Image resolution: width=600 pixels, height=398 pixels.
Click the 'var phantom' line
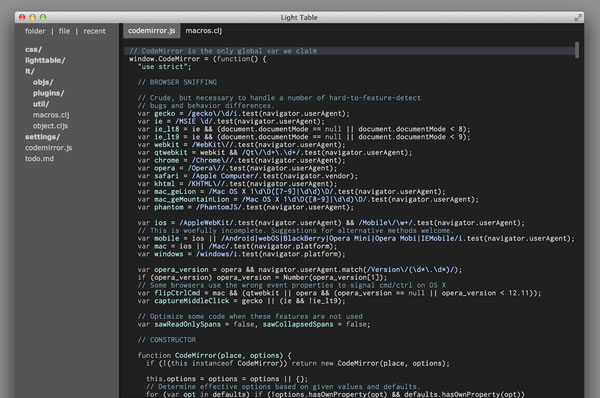[245, 207]
